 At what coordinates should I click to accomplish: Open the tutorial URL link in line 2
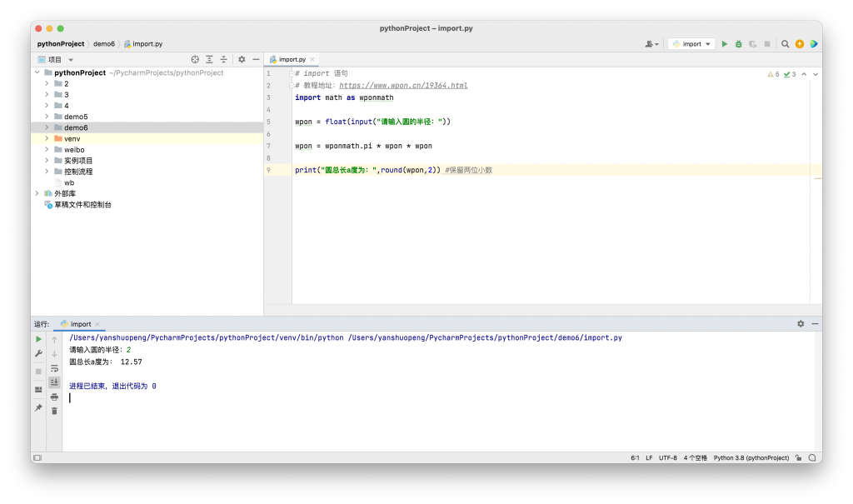403,86
